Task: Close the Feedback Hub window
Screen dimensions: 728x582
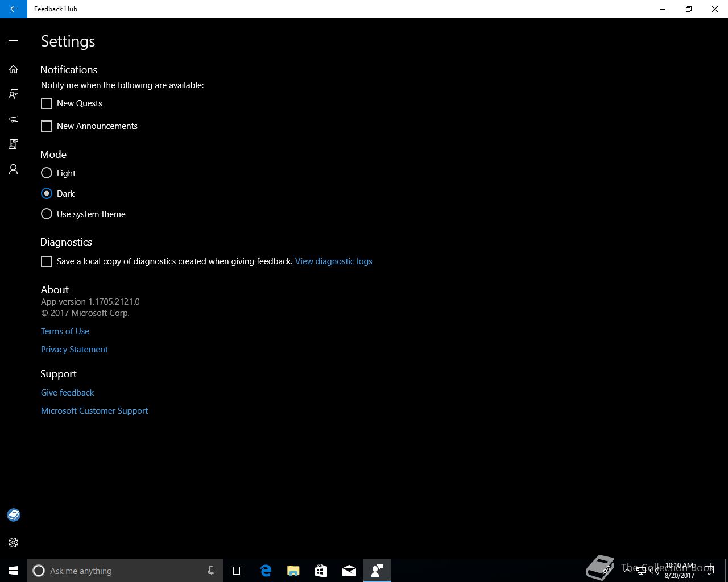Action: (x=715, y=9)
